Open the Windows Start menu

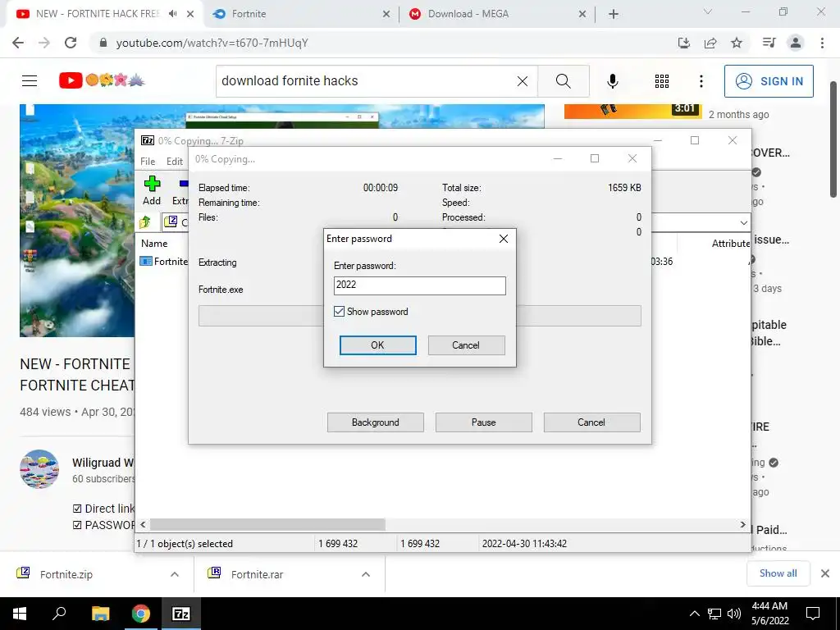tap(20, 614)
